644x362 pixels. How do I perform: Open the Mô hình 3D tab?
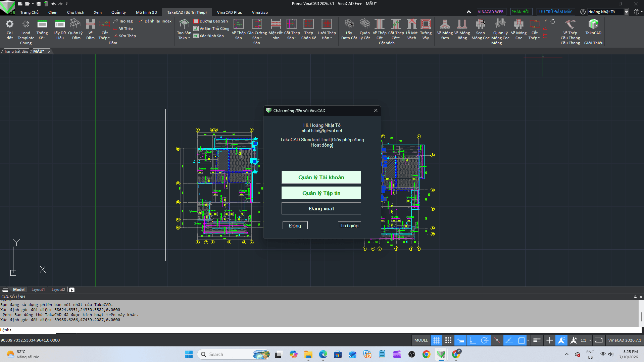tap(146, 12)
